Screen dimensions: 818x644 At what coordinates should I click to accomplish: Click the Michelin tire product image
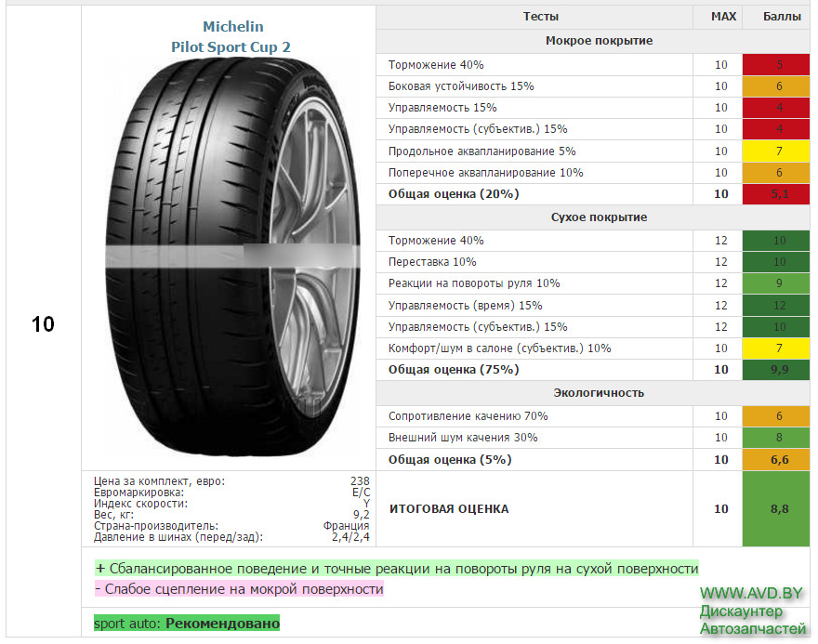click(232, 256)
